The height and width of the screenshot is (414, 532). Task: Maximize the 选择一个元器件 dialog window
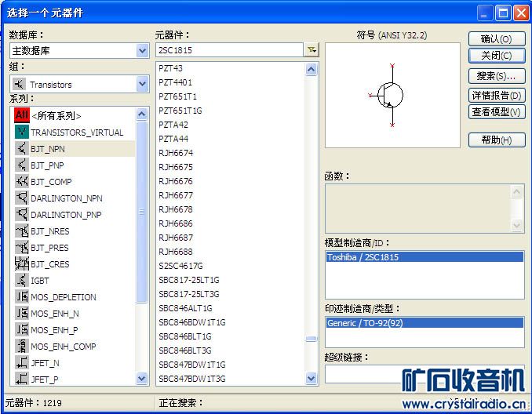503,13
